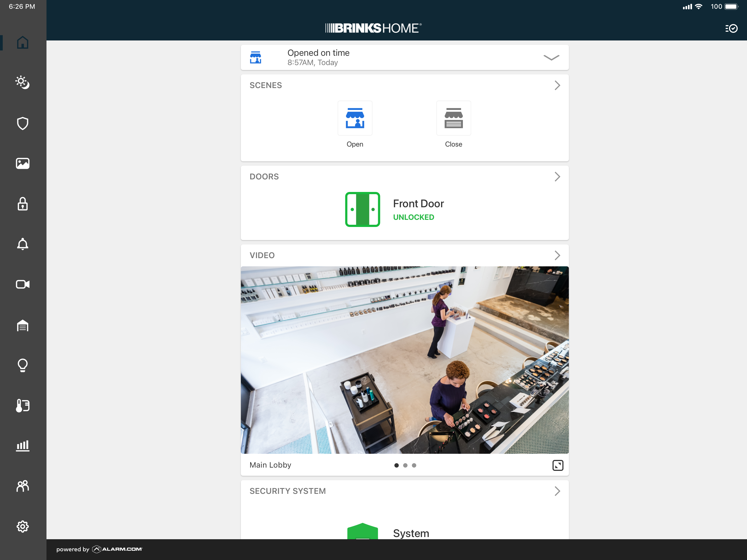Open the Users people sidebar icon
The width and height of the screenshot is (747, 560).
click(x=23, y=486)
